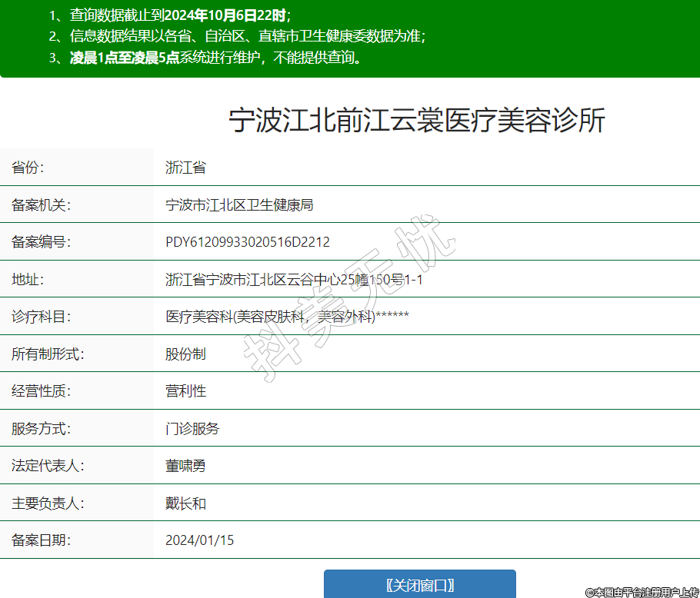Click the legal representative name 董啸勇
The height and width of the screenshot is (598, 700).
tap(185, 466)
